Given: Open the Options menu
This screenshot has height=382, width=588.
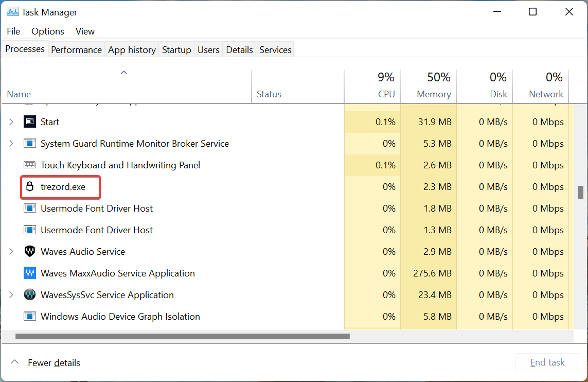Looking at the screenshot, I should click(x=48, y=31).
